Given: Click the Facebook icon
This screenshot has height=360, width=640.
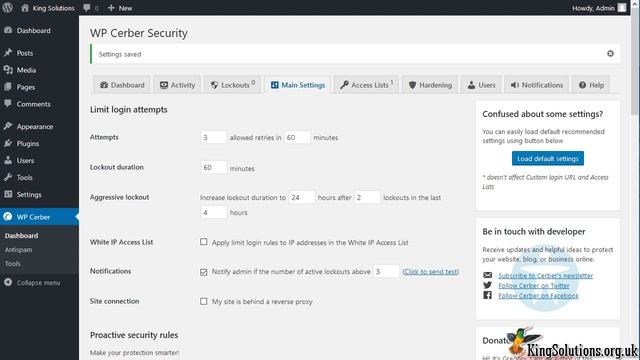Looking at the screenshot, I should 487,295.
